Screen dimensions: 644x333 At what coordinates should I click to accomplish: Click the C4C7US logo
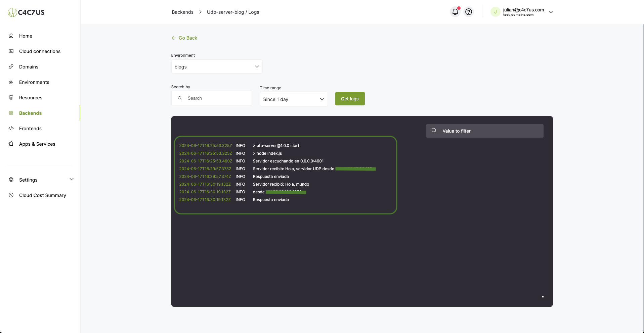click(x=26, y=12)
